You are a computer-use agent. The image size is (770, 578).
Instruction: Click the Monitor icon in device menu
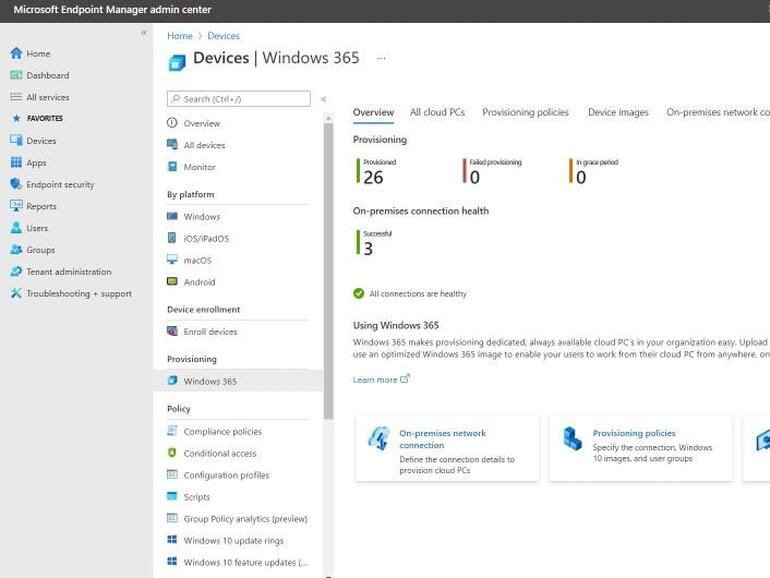pyautogui.click(x=172, y=166)
